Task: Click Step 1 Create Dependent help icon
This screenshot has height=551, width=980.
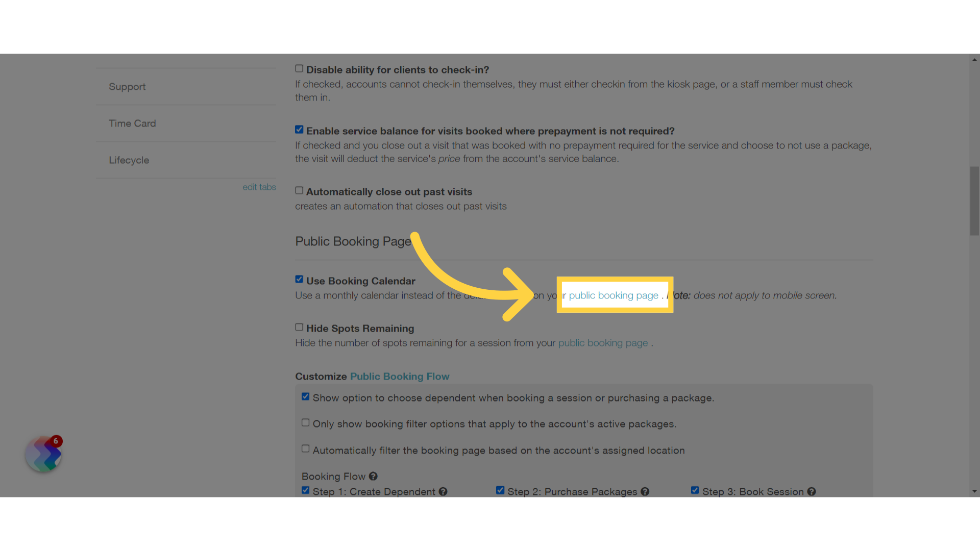Action: tap(443, 492)
